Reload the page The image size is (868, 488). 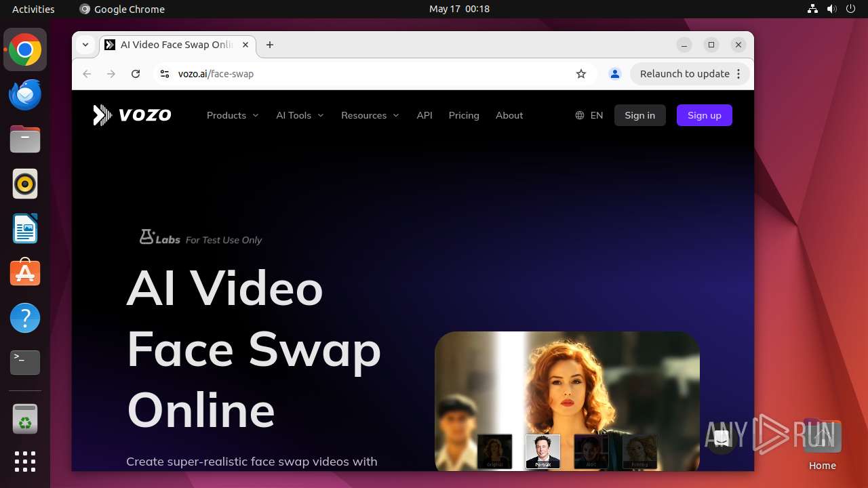136,74
